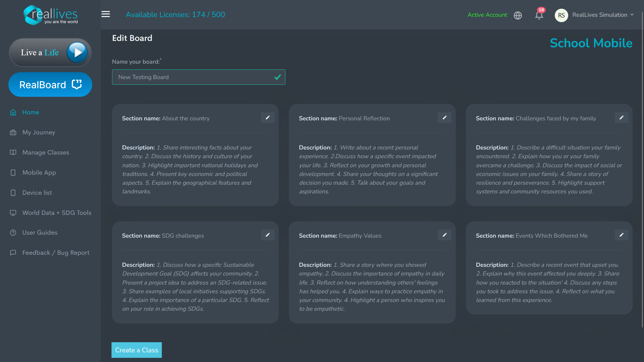
Task: Edit Challenges faced by my family section
Action: tap(622, 118)
